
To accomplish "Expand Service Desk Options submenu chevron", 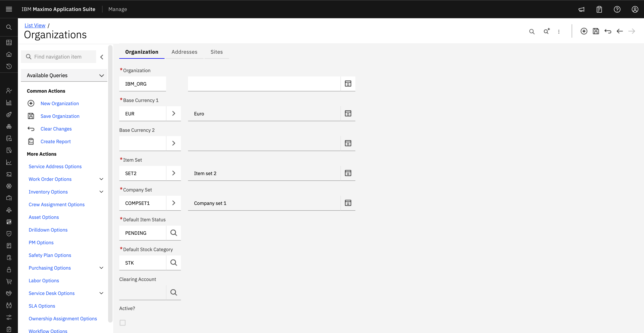I will (101, 293).
